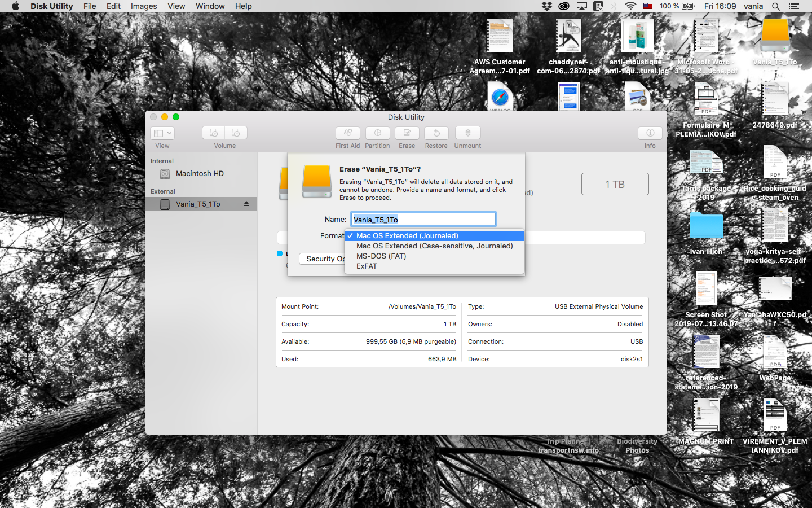The image size is (812, 508).
Task: Select the AWS Customer Agreement PDF icon
Action: (x=500, y=36)
